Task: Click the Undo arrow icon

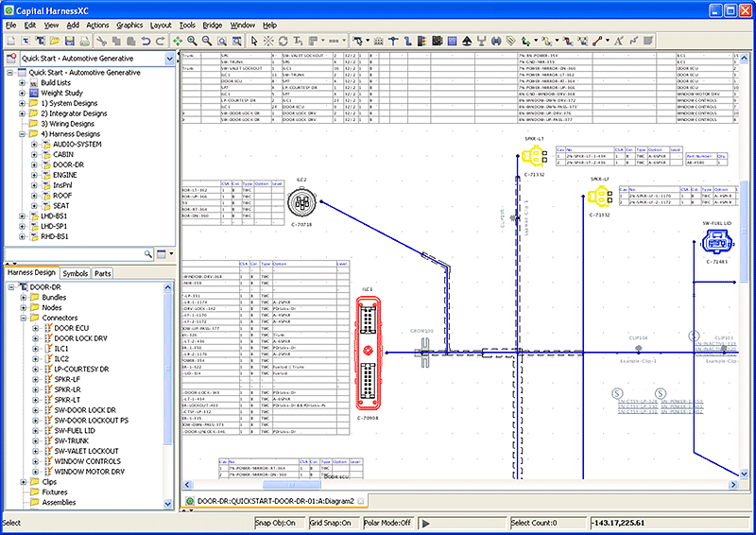Action: (x=146, y=41)
